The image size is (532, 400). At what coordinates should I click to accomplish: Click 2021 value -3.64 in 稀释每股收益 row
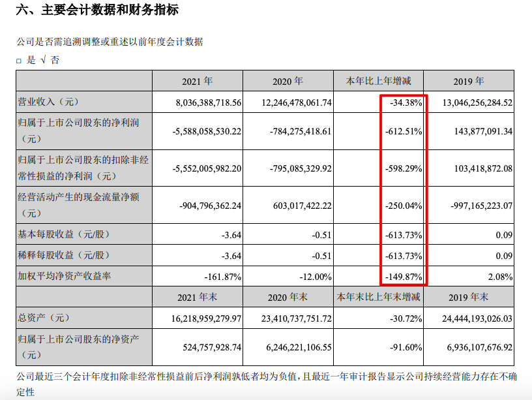[x=231, y=256]
